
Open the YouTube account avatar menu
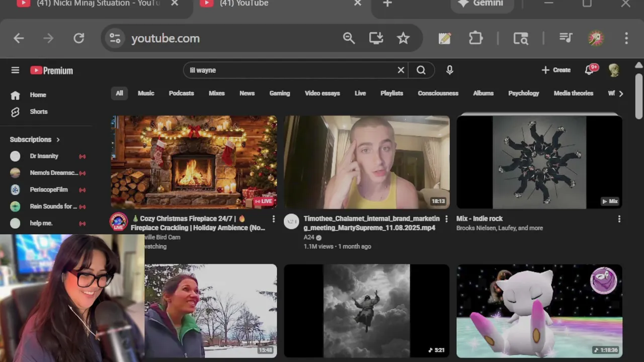(614, 70)
